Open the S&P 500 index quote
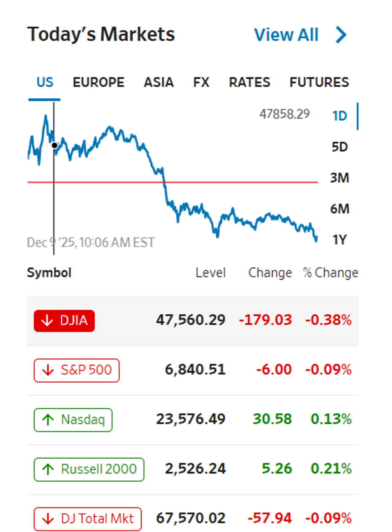Image resolution: width=392 pixels, height=532 pixels. tap(77, 370)
